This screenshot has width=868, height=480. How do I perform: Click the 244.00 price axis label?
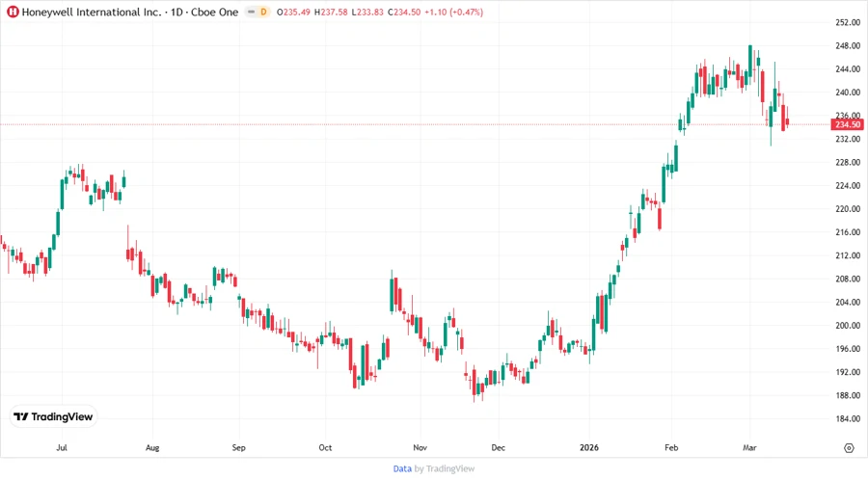click(848, 69)
